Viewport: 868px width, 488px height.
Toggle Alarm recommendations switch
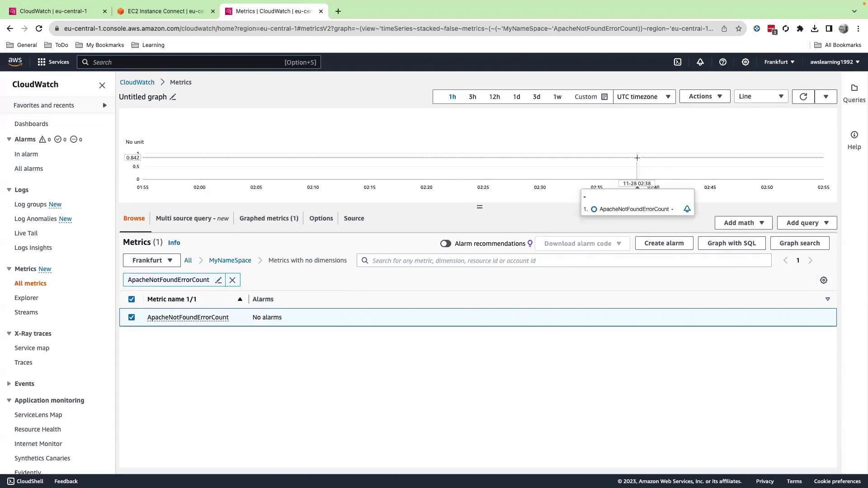click(x=445, y=244)
